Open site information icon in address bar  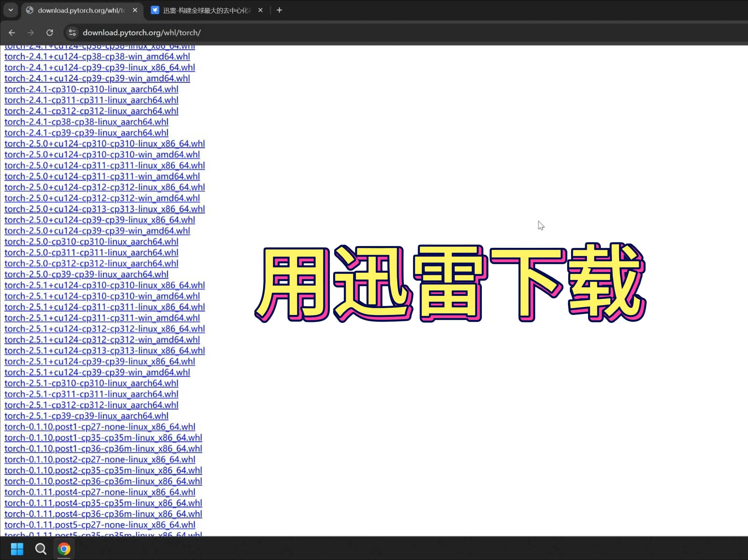pos(72,33)
